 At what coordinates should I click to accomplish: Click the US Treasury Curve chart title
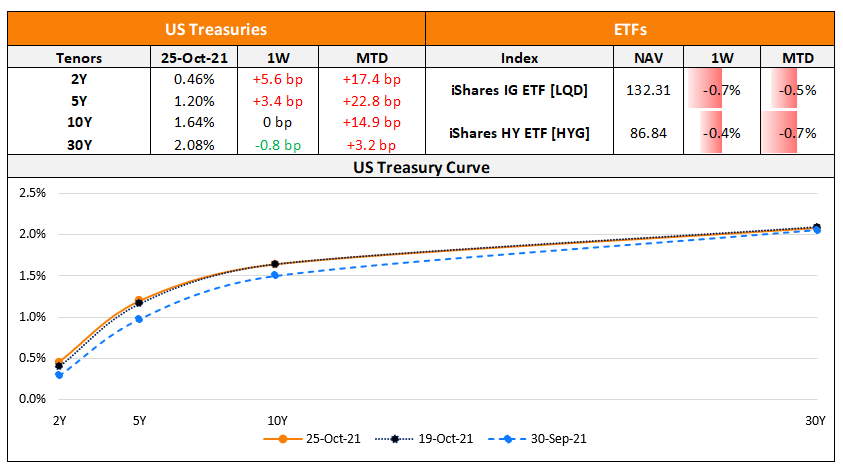[x=421, y=167]
